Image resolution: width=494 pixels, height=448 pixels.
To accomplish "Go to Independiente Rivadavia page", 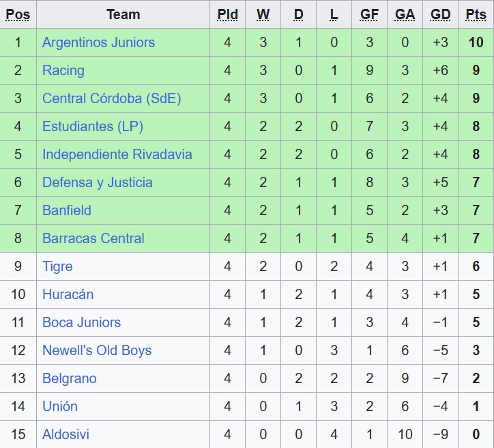I will tap(117, 154).
